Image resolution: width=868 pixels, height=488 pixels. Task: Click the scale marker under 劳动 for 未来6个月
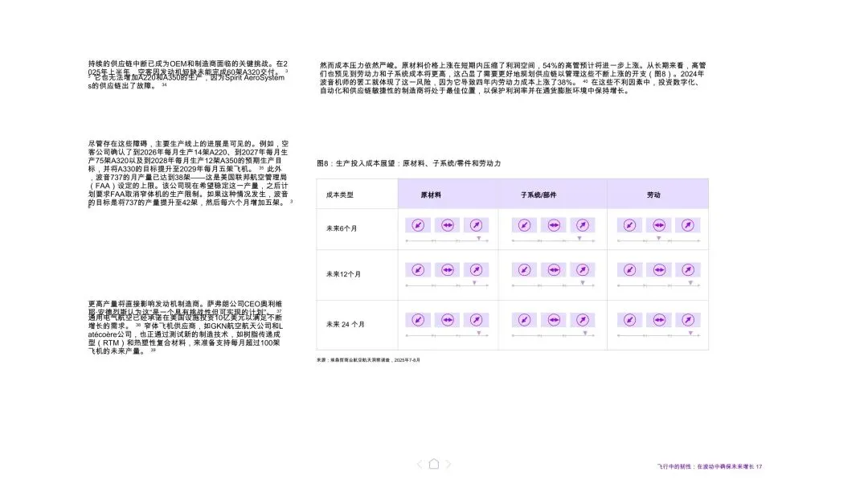coord(659,238)
